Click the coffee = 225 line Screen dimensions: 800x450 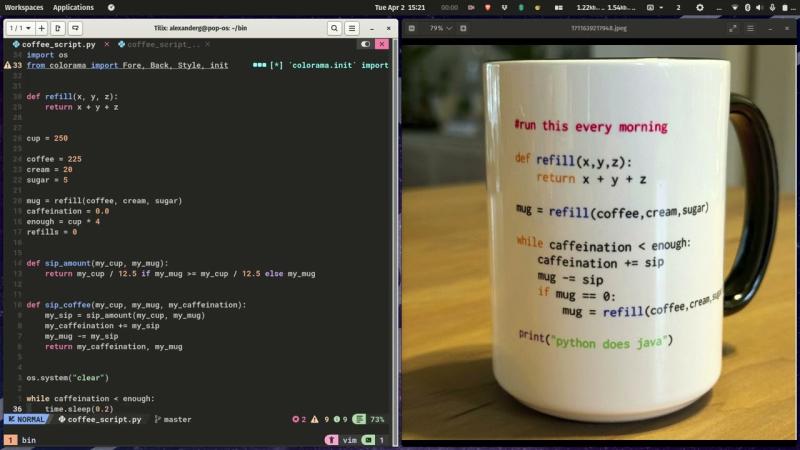tap(54, 159)
